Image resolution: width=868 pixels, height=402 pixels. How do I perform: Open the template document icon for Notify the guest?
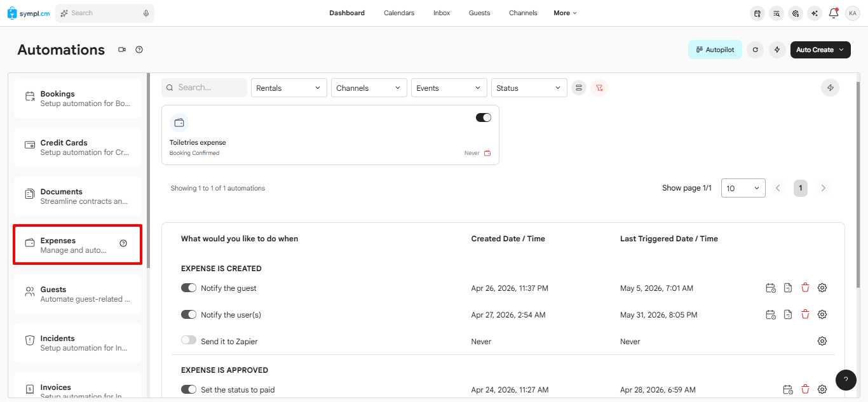click(x=788, y=288)
